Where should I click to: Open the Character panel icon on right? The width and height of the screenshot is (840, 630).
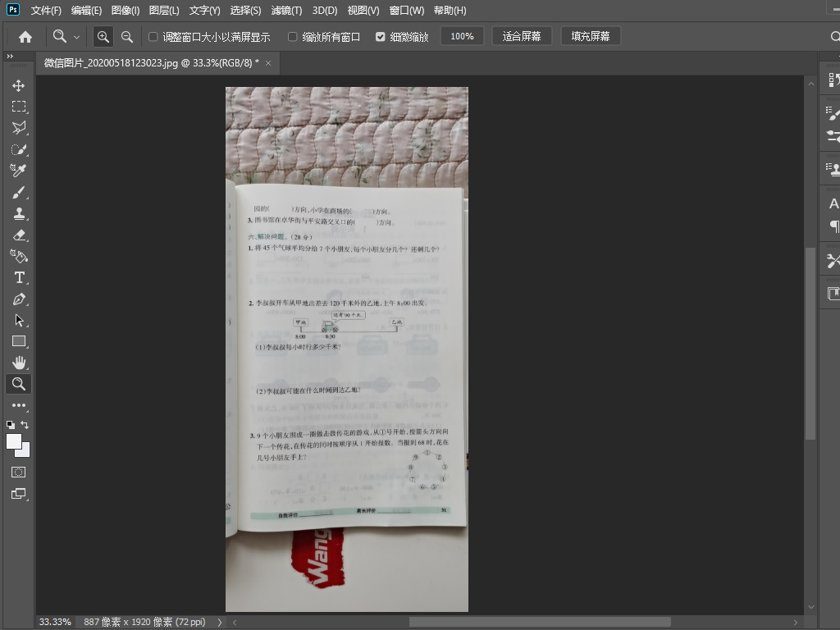click(x=833, y=203)
